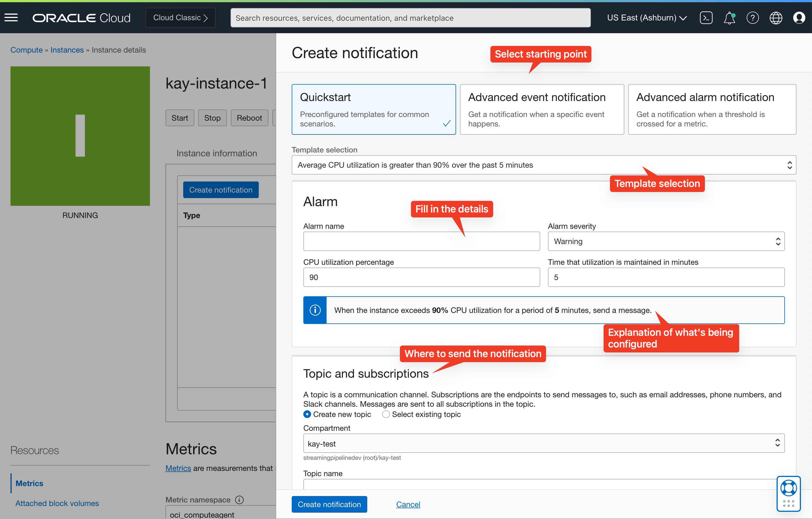
Task: Select the Create new topic radio button
Action: 307,414
